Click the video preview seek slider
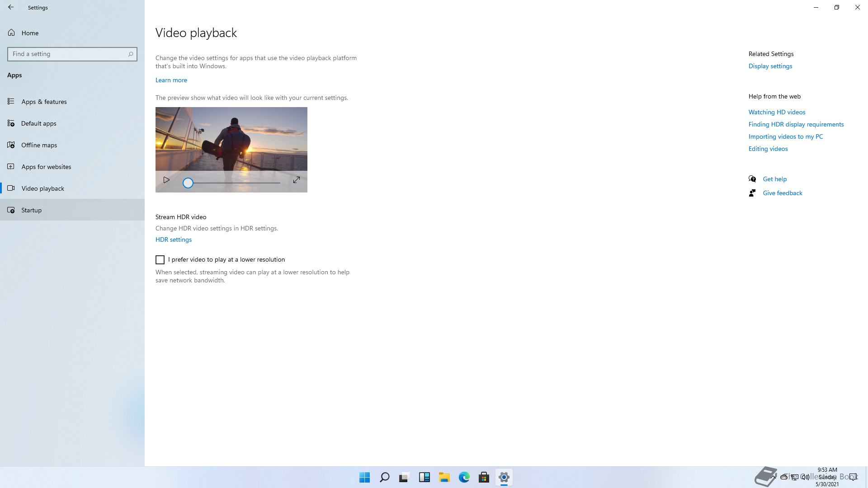This screenshot has height=488, width=868. [231, 183]
